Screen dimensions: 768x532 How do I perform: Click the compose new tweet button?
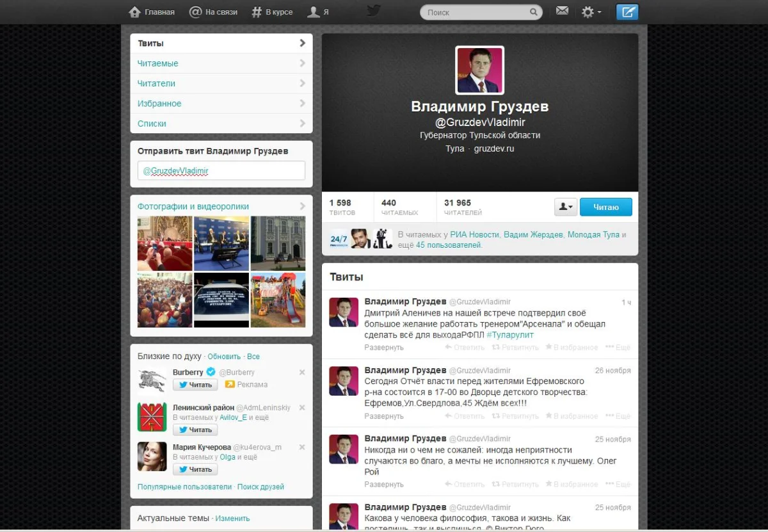[627, 12]
